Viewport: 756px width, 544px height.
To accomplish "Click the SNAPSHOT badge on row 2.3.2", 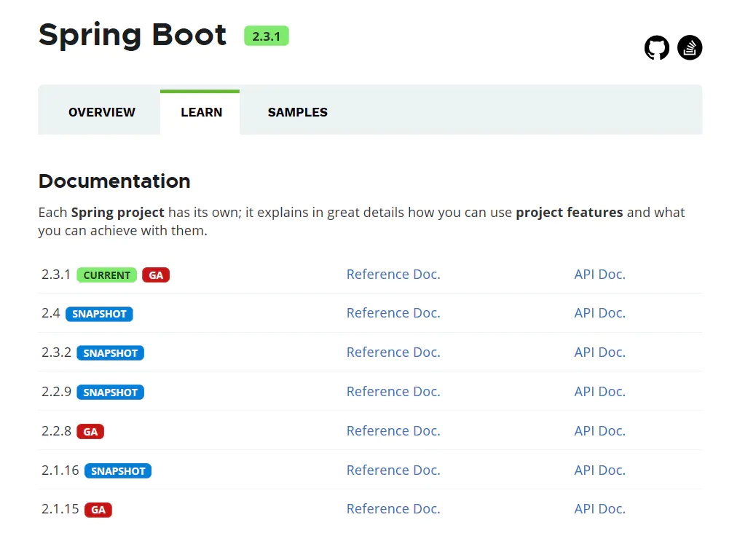I will [x=110, y=353].
